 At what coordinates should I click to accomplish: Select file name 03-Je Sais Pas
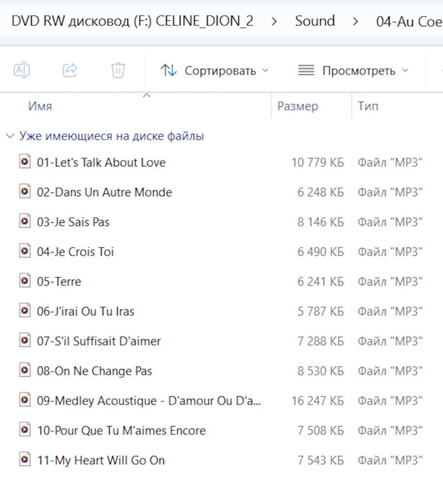(x=73, y=222)
